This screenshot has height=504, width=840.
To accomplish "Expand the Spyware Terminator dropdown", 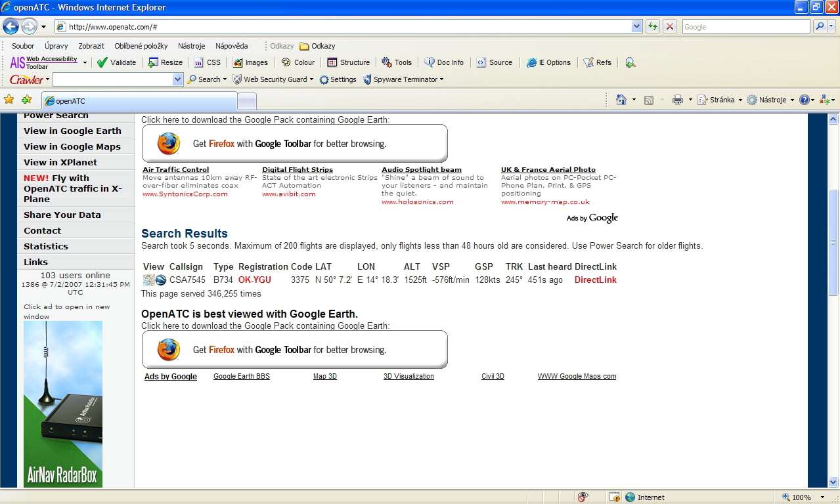I will (441, 79).
